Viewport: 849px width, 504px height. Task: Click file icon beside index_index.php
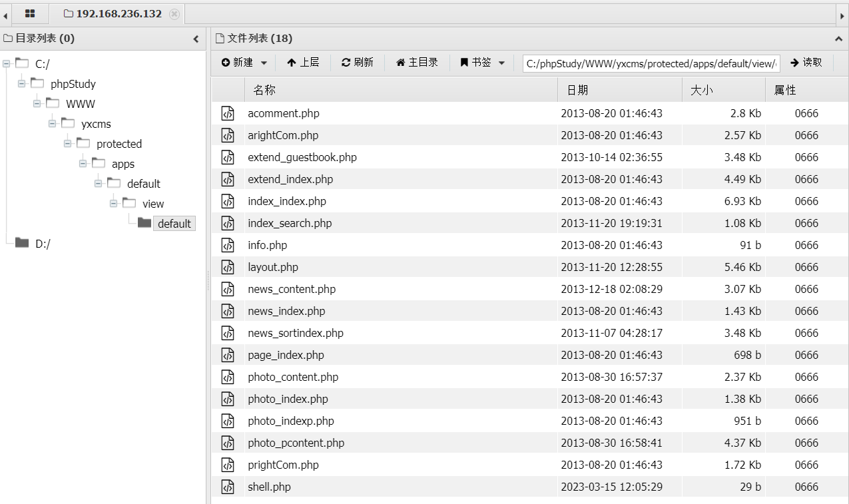pyautogui.click(x=228, y=201)
